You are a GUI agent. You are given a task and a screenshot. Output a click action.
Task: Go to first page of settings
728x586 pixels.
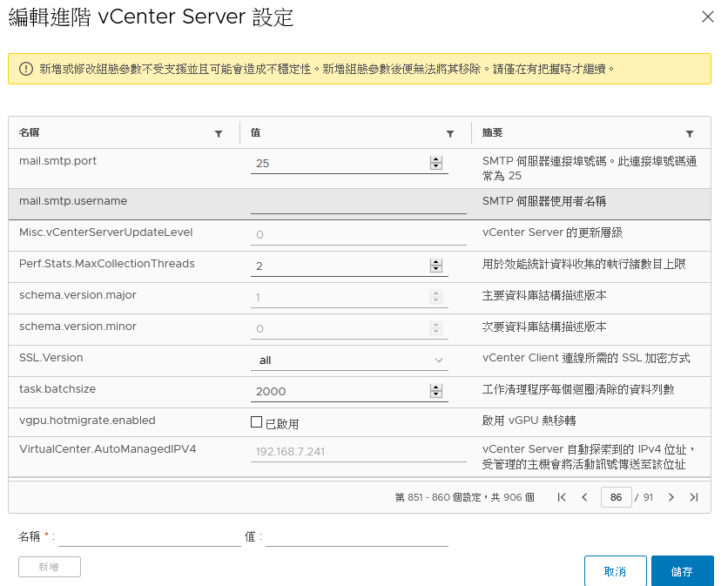point(562,497)
